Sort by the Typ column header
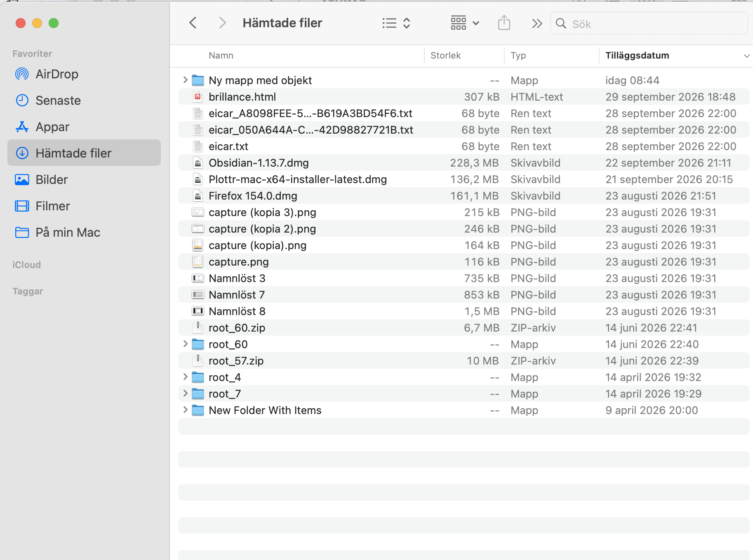This screenshot has width=753, height=560. [518, 56]
